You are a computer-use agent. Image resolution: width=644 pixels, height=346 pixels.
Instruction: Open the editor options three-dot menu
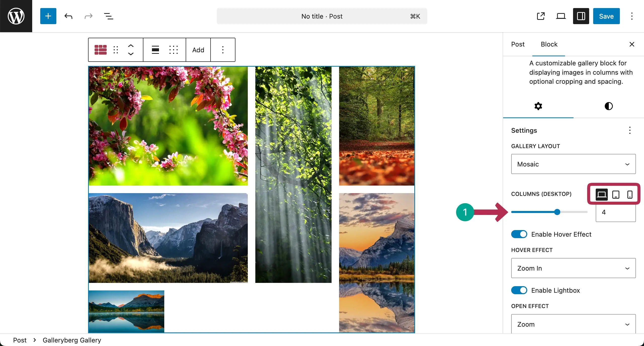[x=631, y=16]
